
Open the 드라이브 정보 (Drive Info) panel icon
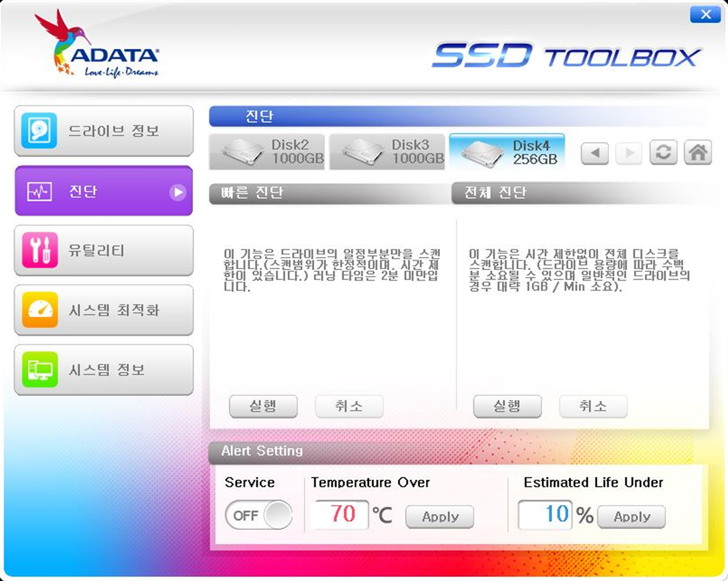(x=39, y=131)
